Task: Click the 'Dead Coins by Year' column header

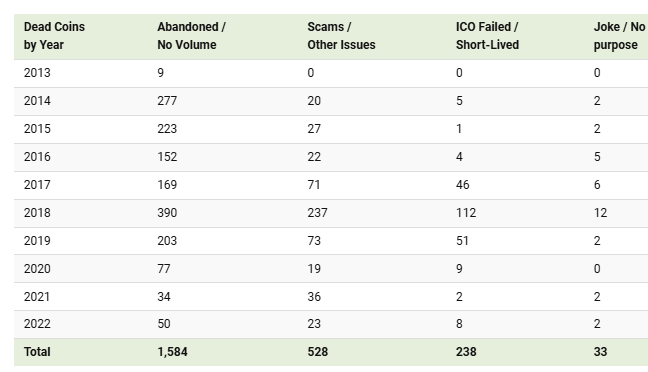Action: [x=54, y=36]
